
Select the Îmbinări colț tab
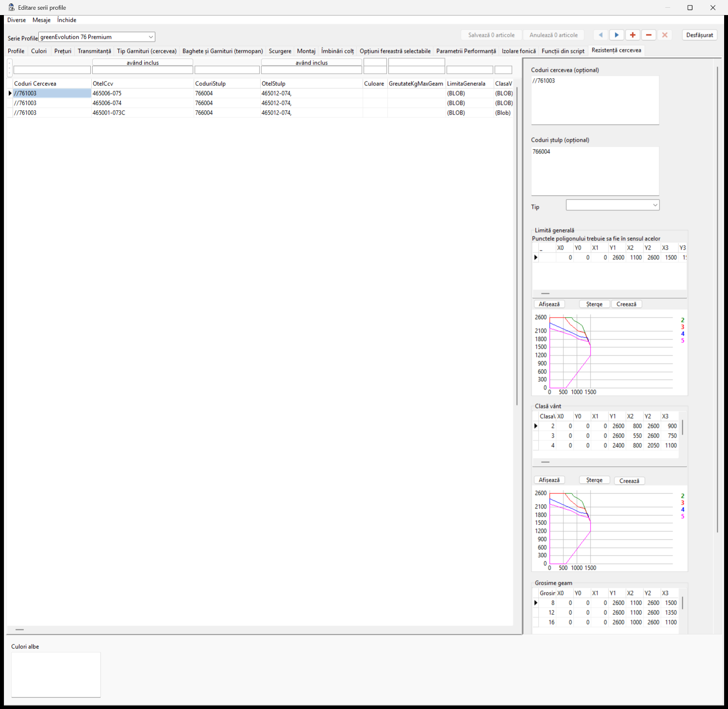coord(337,51)
